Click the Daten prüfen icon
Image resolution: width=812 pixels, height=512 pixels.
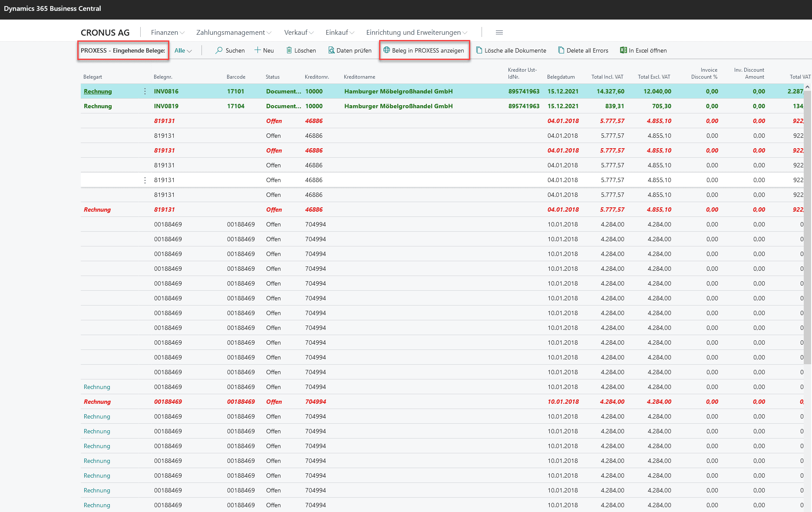click(x=331, y=50)
